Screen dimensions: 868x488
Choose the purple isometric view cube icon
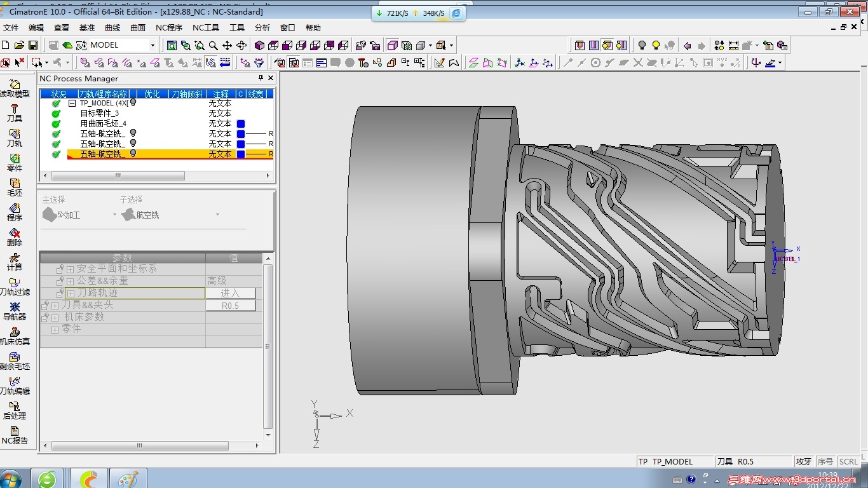click(259, 45)
